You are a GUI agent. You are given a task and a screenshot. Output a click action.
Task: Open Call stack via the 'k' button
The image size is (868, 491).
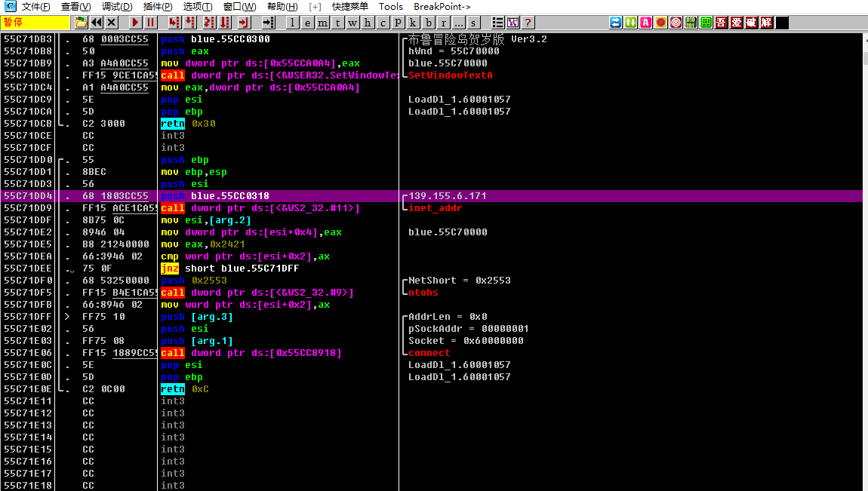click(x=414, y=23)
